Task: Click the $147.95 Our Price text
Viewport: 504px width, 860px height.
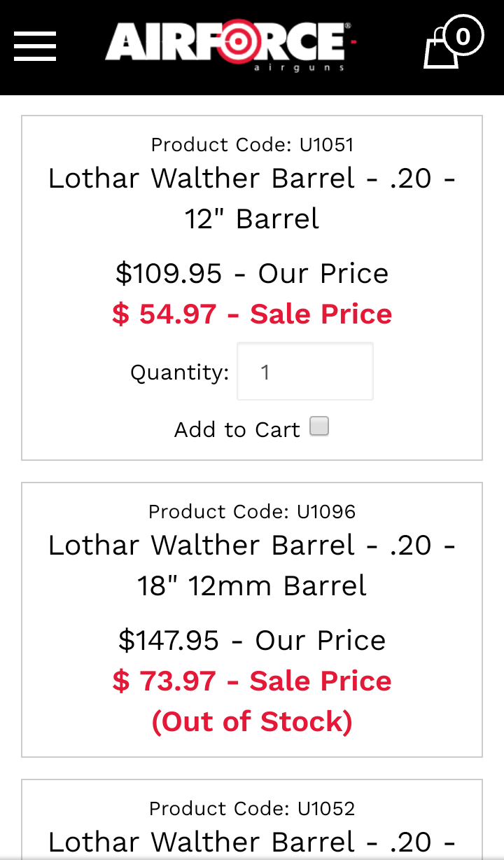Action: (x=252, y=640)
